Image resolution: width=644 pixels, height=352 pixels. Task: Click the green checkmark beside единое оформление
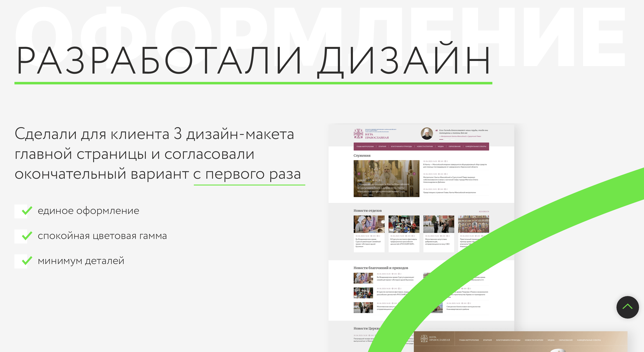(x=27, y=211)
